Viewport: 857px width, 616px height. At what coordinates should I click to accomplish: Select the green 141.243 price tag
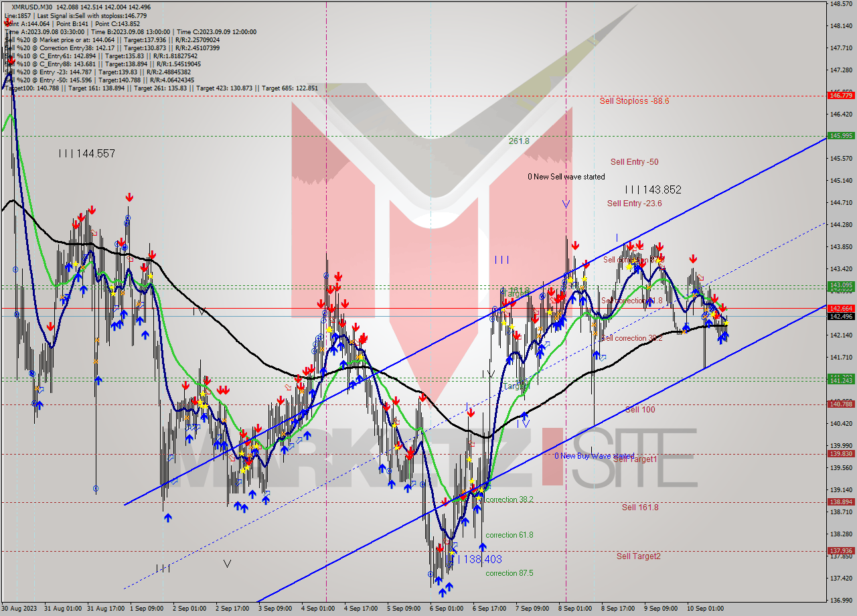pos(841,381)
